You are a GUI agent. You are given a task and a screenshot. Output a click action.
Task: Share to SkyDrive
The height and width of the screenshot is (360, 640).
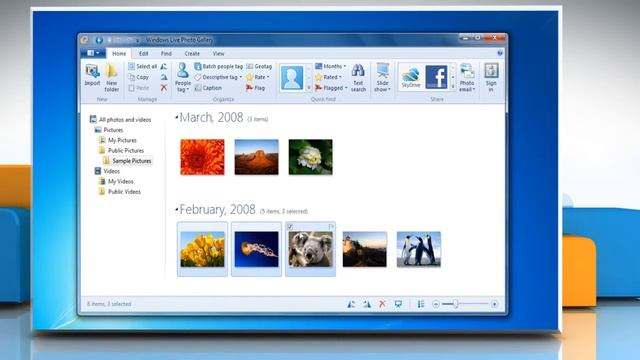tap(411, 77)
